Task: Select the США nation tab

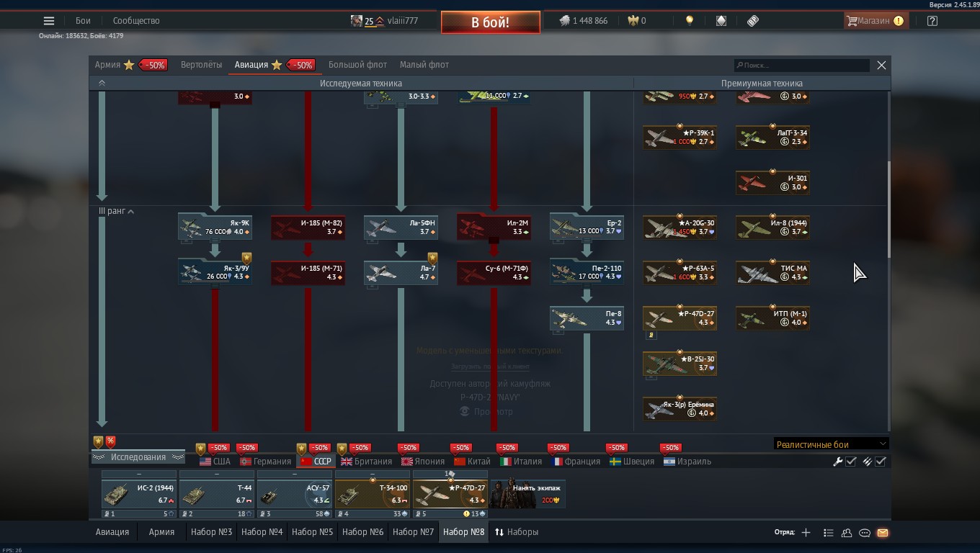Action: (215, 462)
